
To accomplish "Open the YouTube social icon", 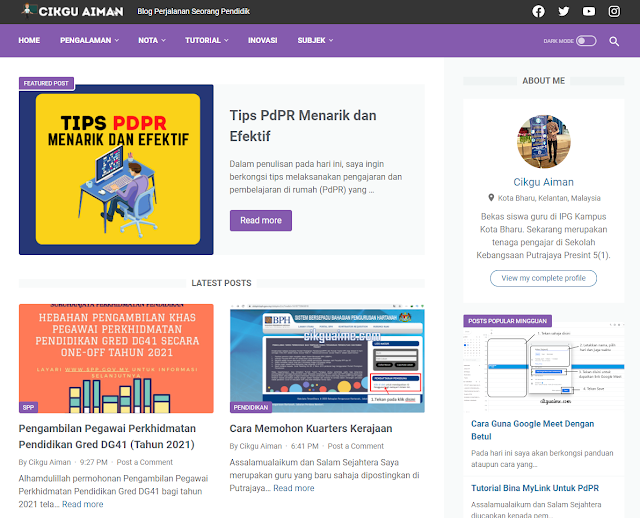I will [589, 11].
